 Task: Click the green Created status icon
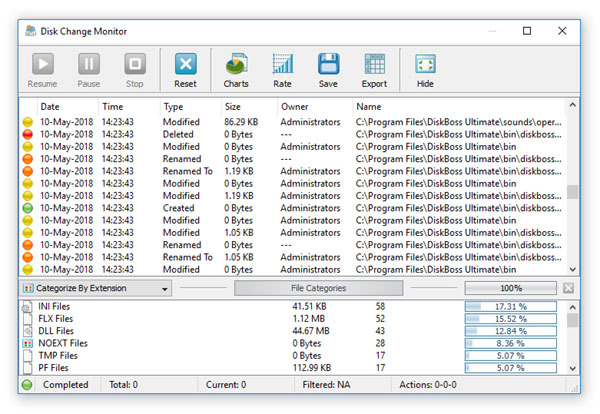pyautogui.click(x=28, y=208)
